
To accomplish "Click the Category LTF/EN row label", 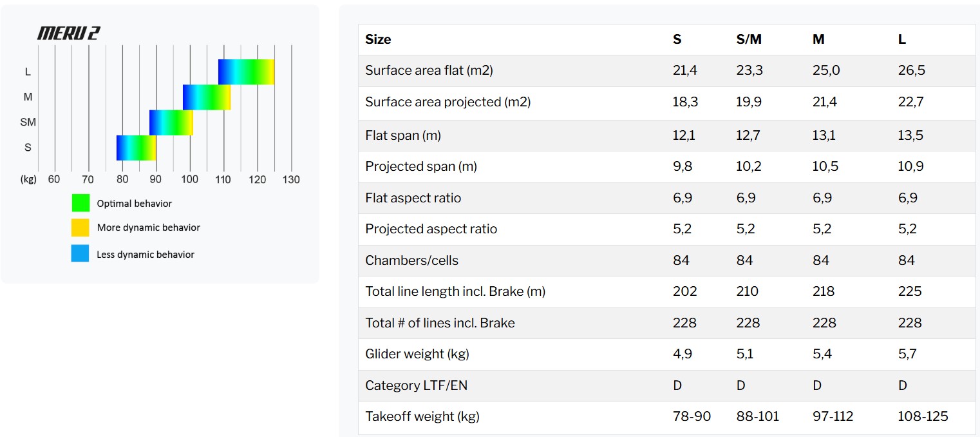I will (x=417, y=385).
